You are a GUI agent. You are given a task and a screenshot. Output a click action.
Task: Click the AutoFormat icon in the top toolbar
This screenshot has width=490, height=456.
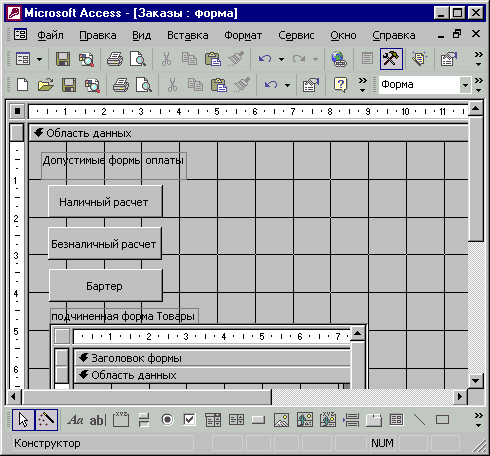(419, 59)
